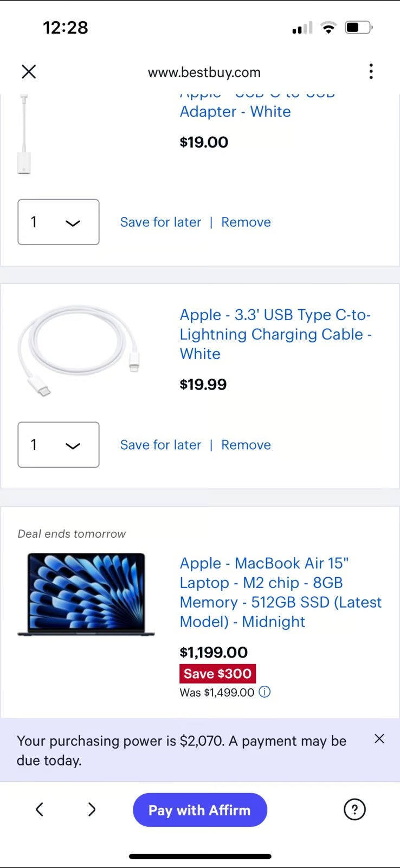The height and width of the screenshot is (868, 400).
Task: Remove the USB-C to USB adapter from cart
Action: click(x=246, y=222)
